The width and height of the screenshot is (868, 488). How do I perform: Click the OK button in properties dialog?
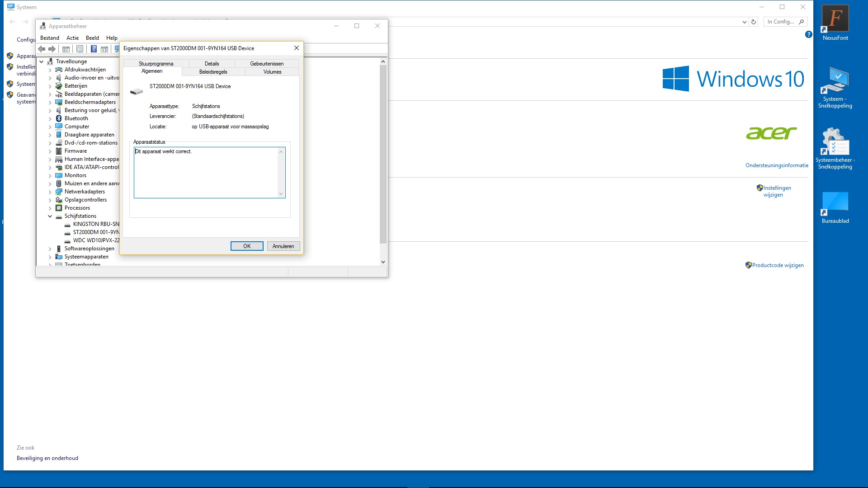(x=247, y=246)
